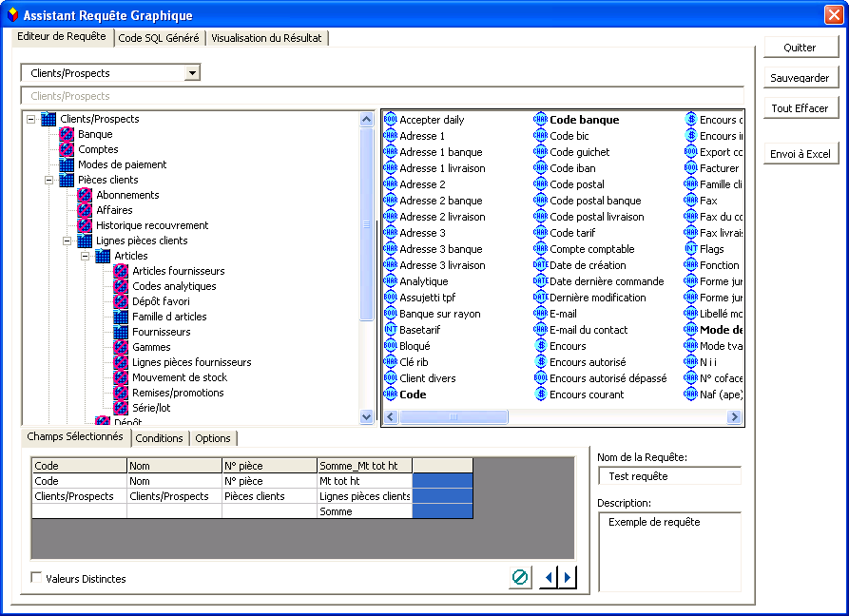Image resolution: width=849 pixels, height=616 pixels.
Task: Click the delete selected field icon
Action: 520,577
